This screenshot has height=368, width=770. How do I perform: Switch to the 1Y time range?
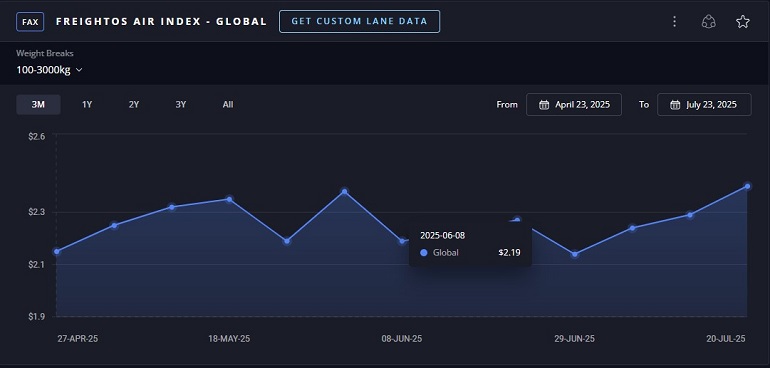(87, 105)
